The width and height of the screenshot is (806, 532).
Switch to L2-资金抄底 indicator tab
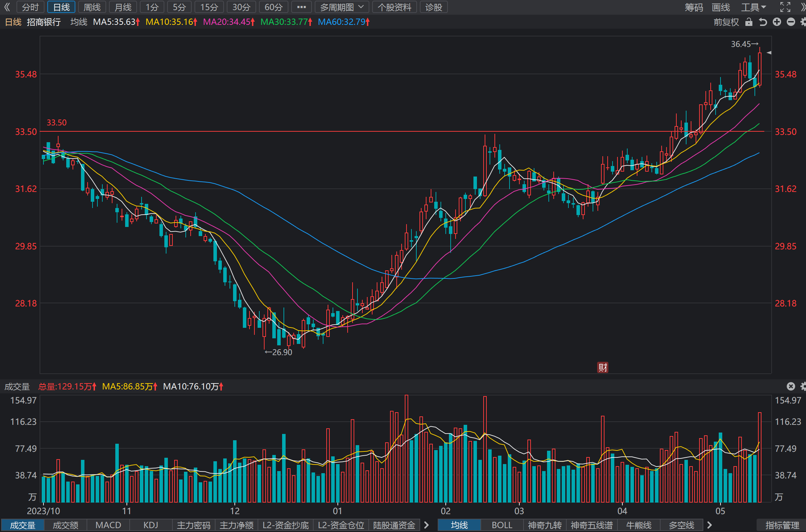click(286, 525)
